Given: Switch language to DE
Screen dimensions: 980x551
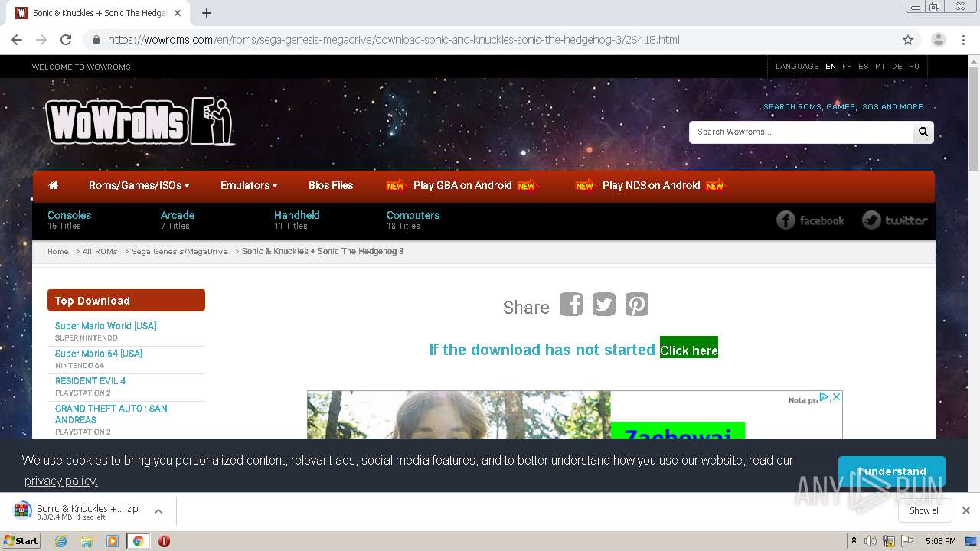Looking at the screenshot, I should pos(897,67).
